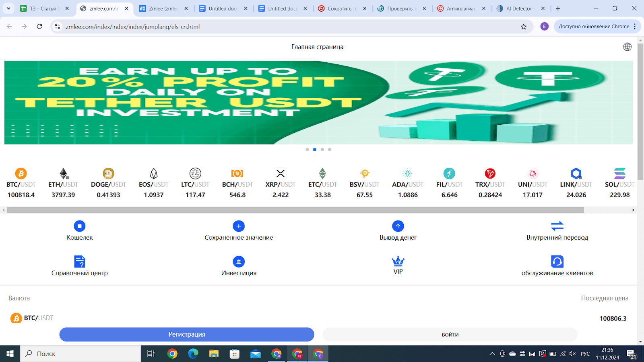This screenshot has width=644, height=362.
Task: Open File Explorer from taskbar
Action: coord(214,354)
